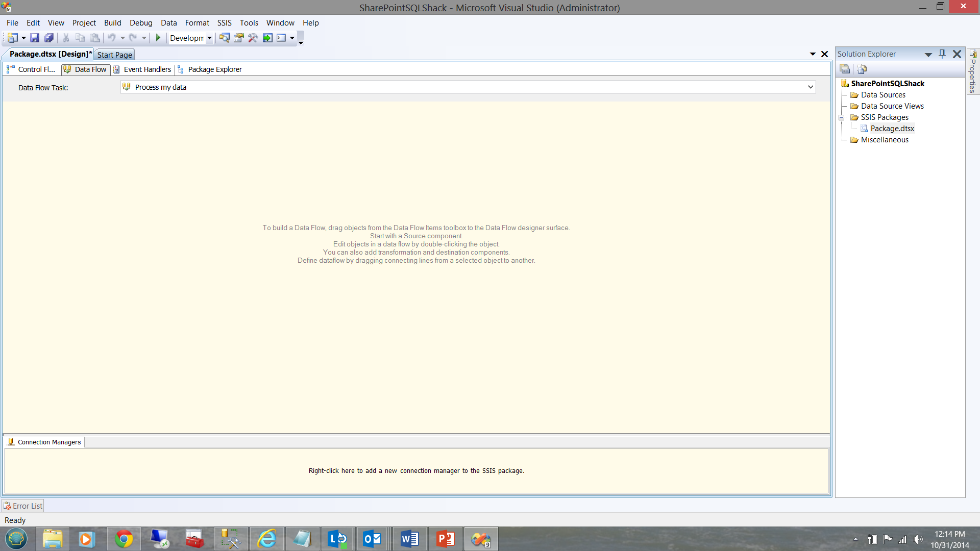Open Google Chrome from the taskbar
Image resolution: width=980 pixels, height=551 pixels.
124,539
